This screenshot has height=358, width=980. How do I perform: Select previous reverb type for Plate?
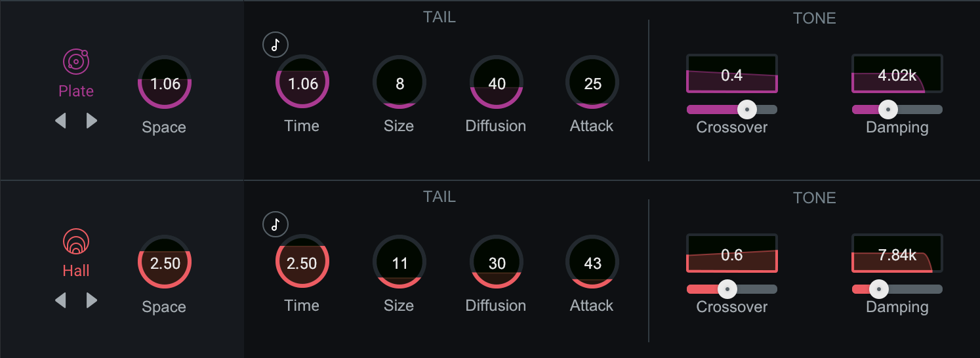click(60, 121)
